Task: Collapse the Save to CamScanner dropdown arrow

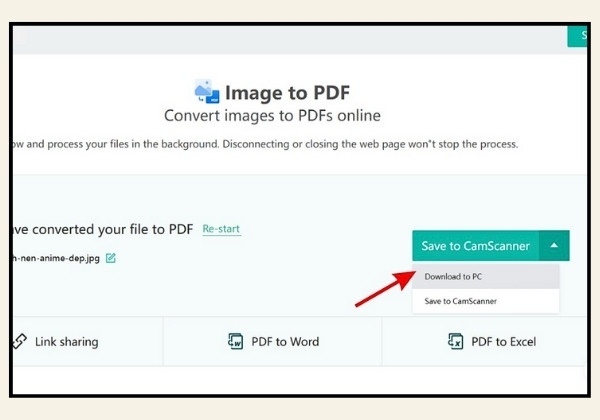Action: [554, 246]
